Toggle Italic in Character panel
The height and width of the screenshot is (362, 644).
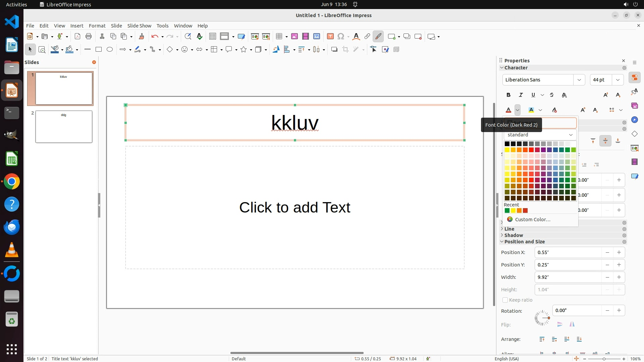pyautogui.click(x=521, y=95)
